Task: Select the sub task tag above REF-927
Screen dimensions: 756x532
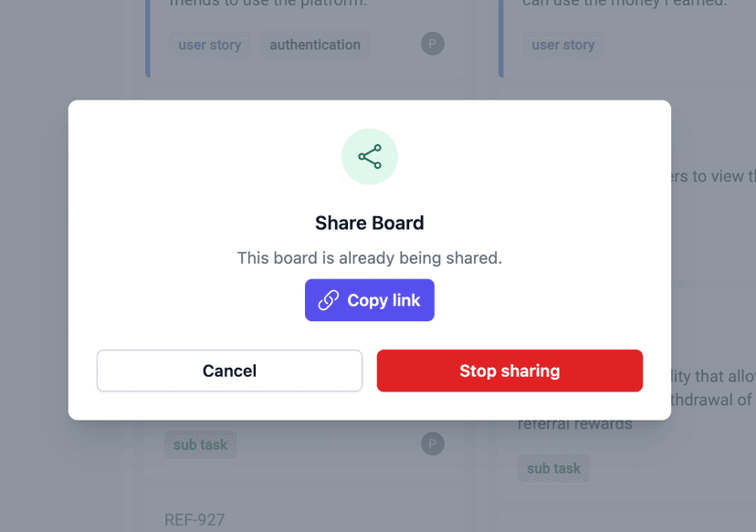Action: (201, 445)
